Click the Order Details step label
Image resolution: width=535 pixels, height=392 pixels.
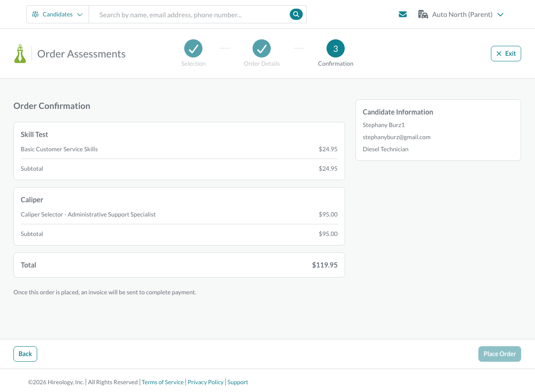pyautogui.click(x=262, y=64)
